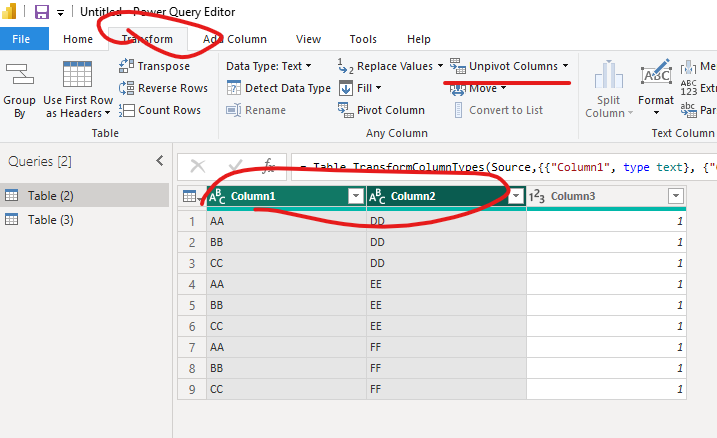Expand the Unpivot Columns dropdown arrow

(x=566, y=66)
